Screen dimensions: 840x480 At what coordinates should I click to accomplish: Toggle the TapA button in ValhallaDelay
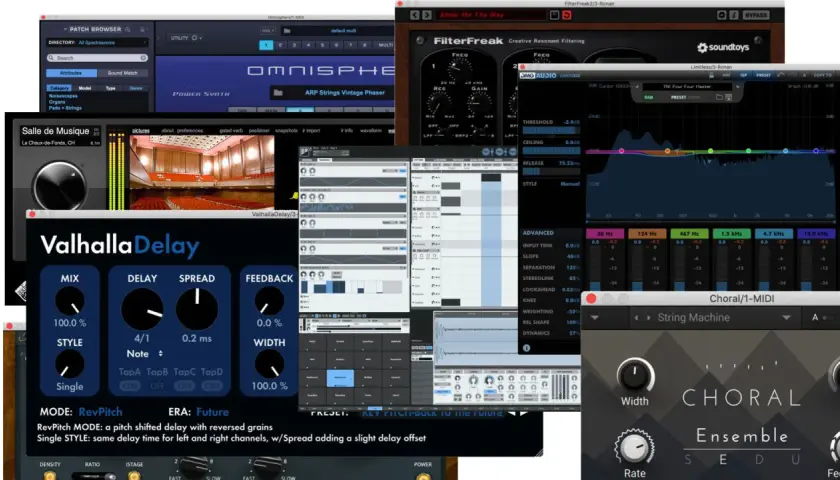click(130, 385)
